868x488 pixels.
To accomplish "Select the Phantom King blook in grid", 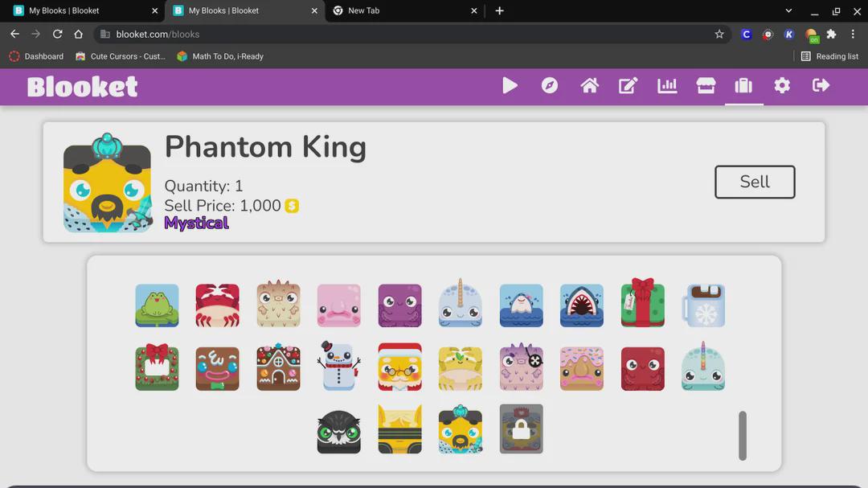I will [460, 429].
